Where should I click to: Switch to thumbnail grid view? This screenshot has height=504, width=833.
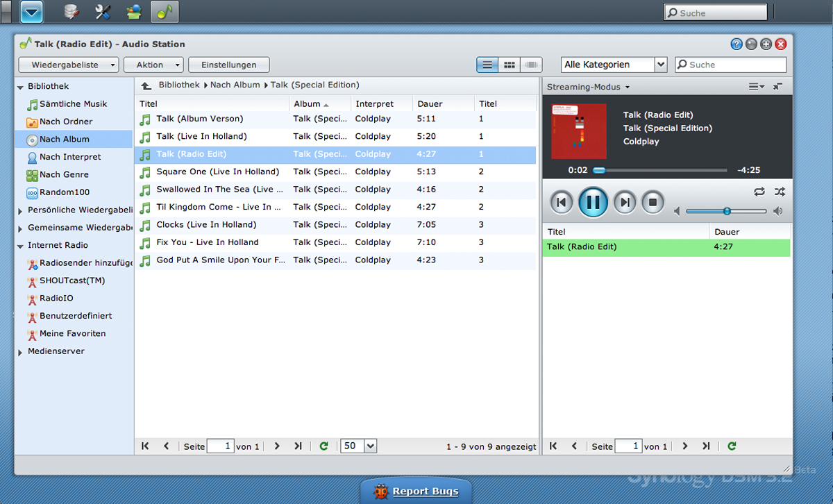[510, 65]
